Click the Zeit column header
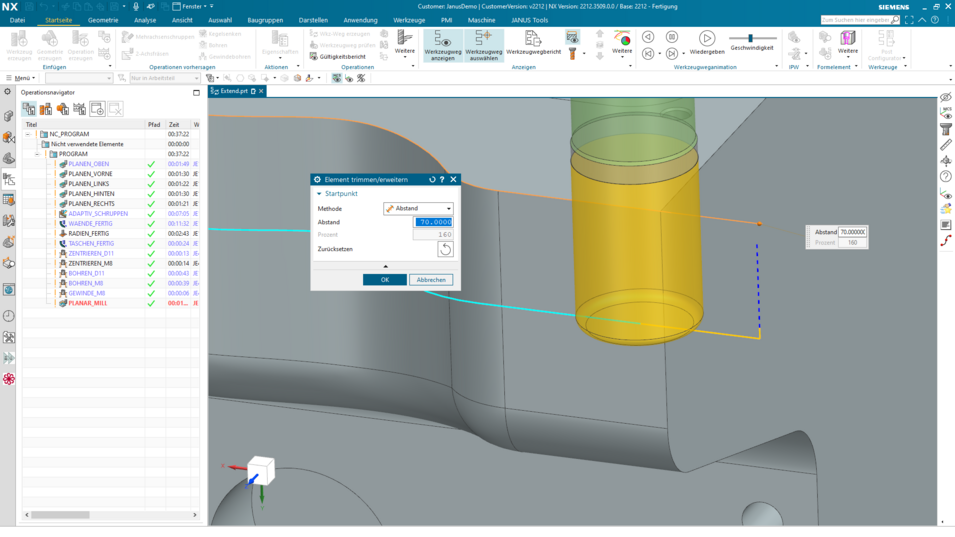955x537 pixels. 174,124
